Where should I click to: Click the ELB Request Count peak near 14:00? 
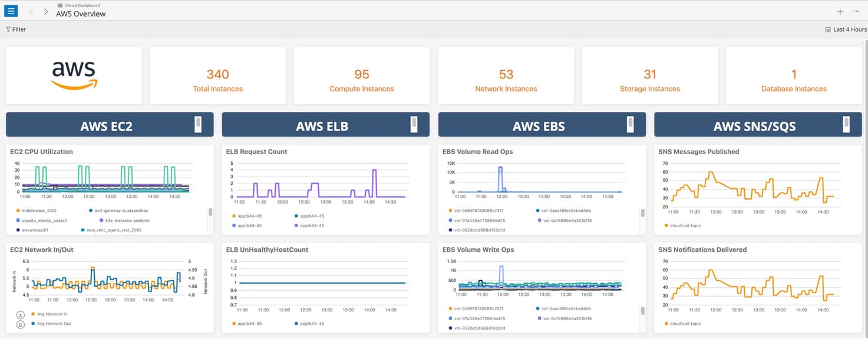[374, 171]
